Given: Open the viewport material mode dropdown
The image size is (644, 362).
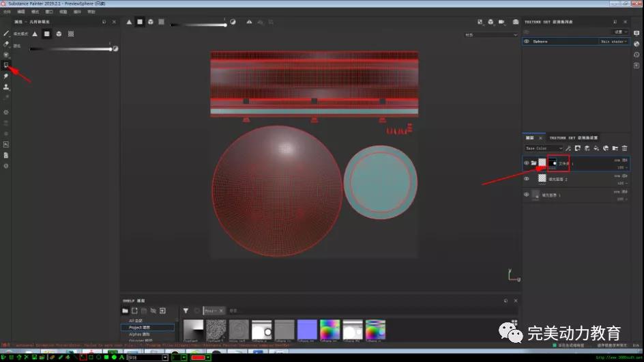Looking at the screenshot, I should click(491, 34).
